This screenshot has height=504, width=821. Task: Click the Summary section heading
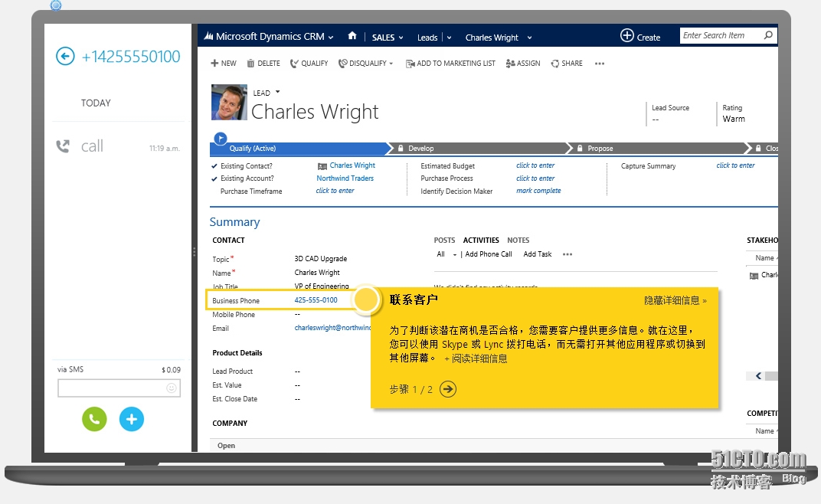click(234, 222)
